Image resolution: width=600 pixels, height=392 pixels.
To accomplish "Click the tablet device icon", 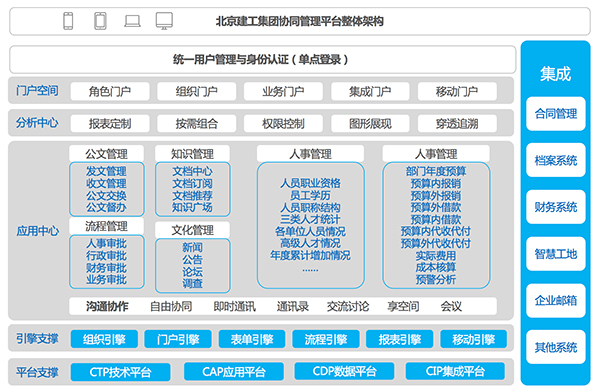I will tap(100, 21).
